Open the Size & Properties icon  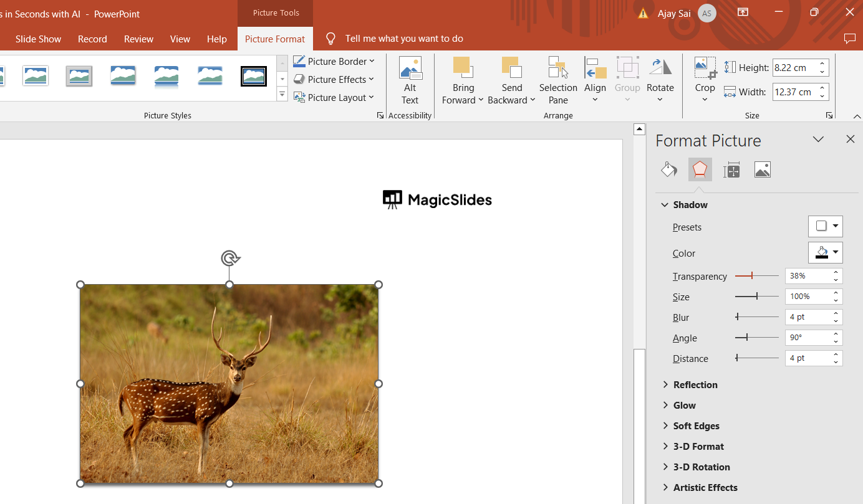pos(731,169)
